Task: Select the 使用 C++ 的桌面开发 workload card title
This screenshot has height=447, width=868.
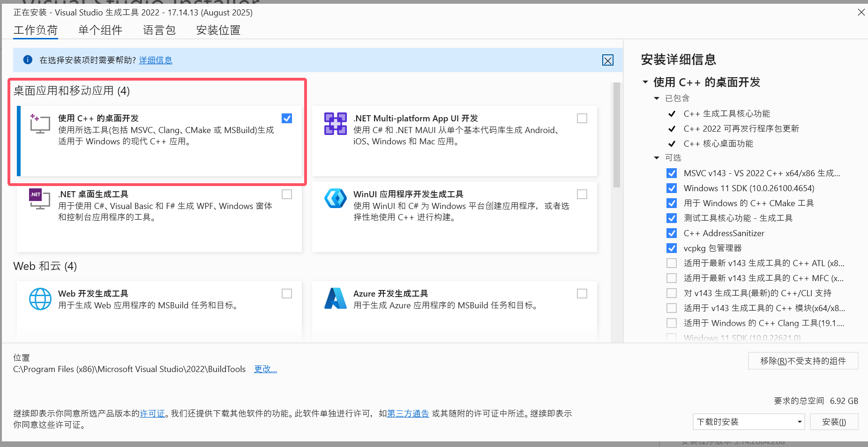Action: click(x=98, y=119)
